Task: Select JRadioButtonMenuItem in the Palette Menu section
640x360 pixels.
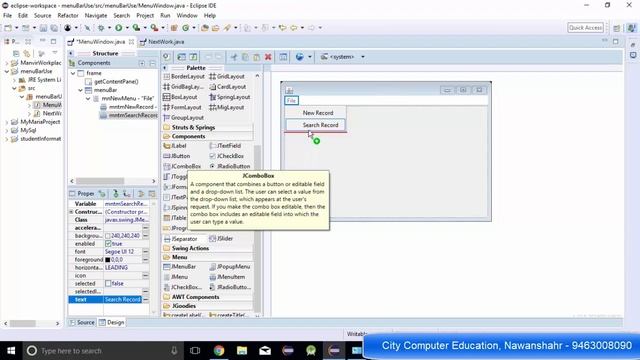Action: (230, 287)
